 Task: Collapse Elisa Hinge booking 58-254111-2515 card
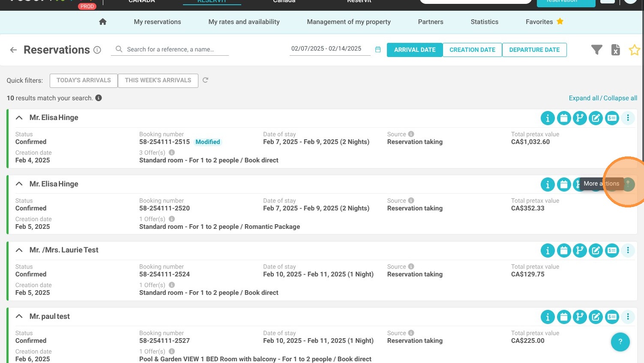click(x=19, y=117)
